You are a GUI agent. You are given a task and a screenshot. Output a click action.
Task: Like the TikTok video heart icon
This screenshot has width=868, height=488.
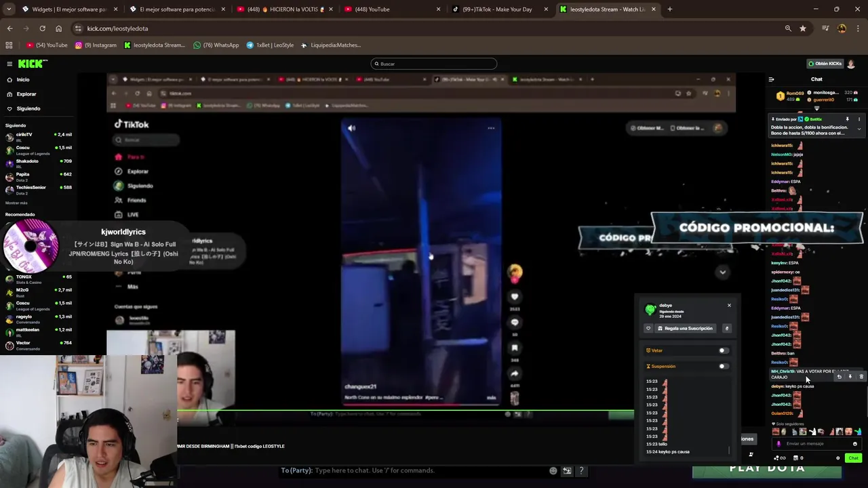pos(515,296)
